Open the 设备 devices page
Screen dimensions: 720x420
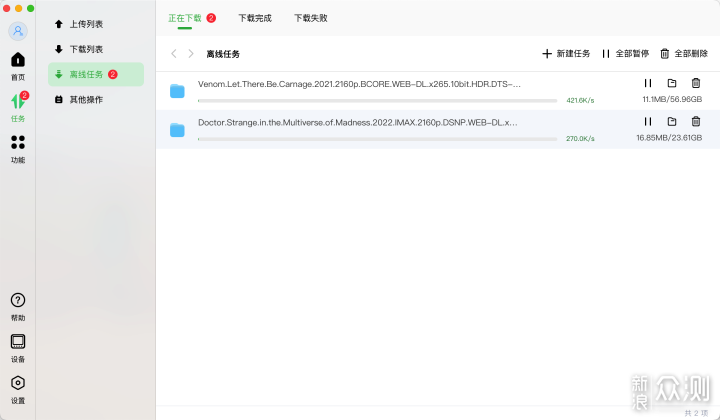point(18,348)
